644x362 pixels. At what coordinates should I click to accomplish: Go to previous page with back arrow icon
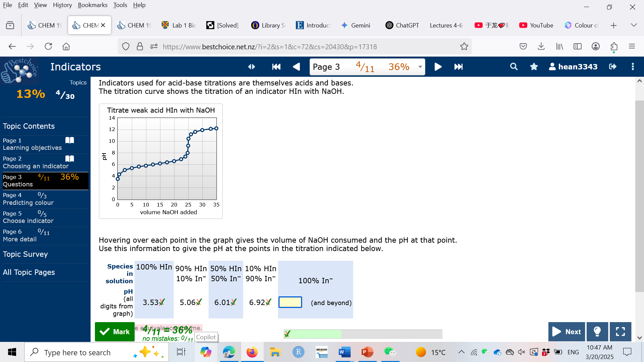point(296,67)
